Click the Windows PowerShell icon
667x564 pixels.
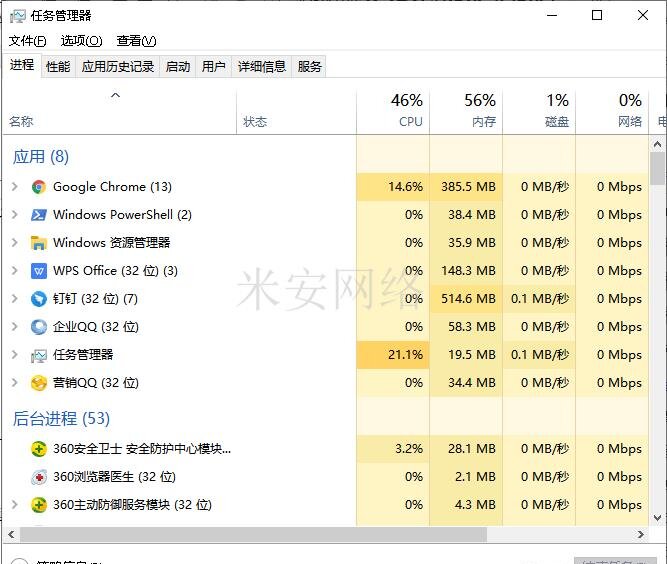(x=39, y=215)
